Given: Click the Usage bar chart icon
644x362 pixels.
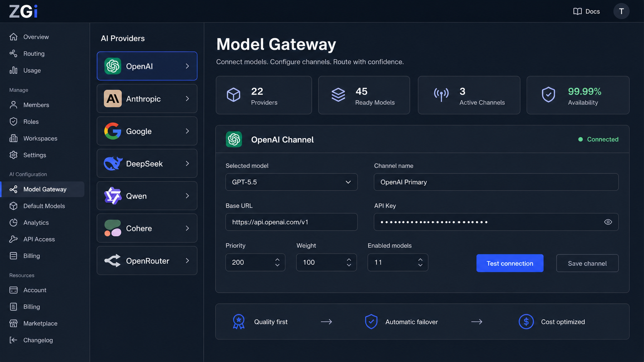Looking at the screenshot, I should [x=13, y=70].
